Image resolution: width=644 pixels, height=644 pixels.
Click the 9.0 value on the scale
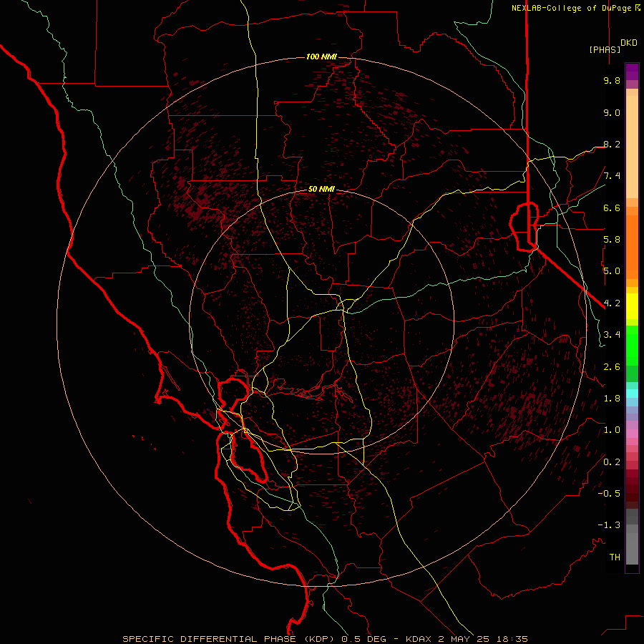tap(612, 112)
